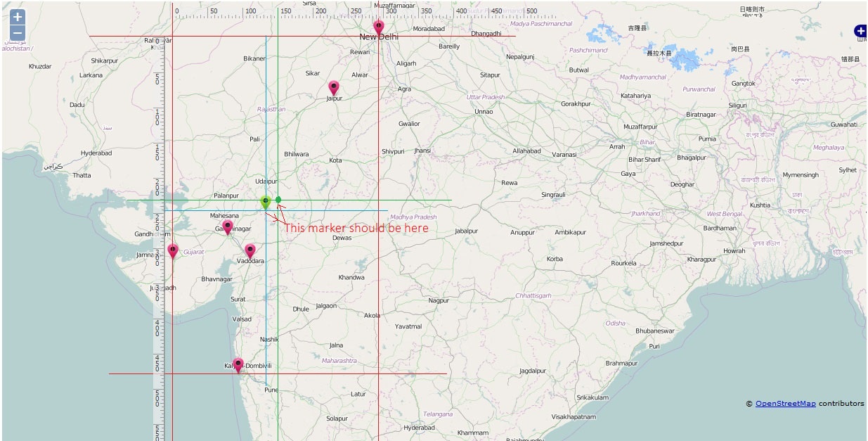This screenshot has width=868, height=441.
Task: Click the Chhattisgarh state label
Action: click(533, 296)
